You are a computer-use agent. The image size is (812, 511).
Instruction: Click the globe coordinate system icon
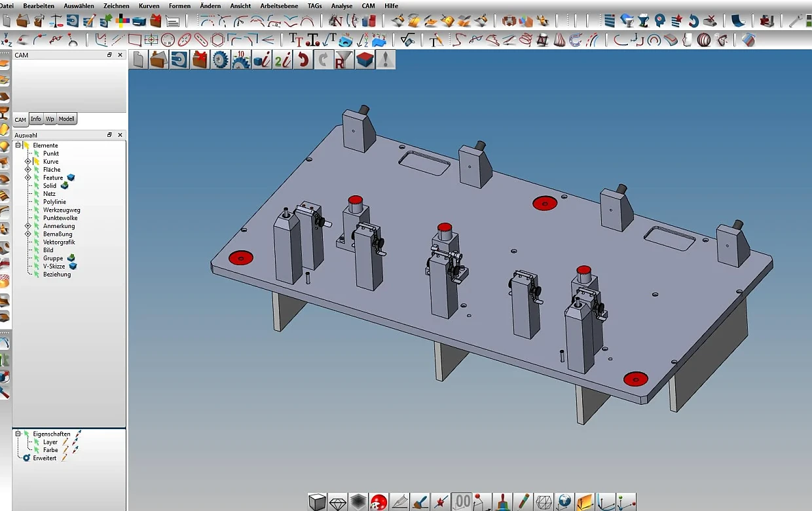pyautogui.click(x=564, y=502)
